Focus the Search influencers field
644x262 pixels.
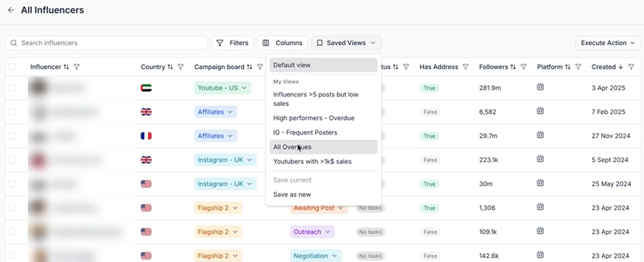point(106,43)
